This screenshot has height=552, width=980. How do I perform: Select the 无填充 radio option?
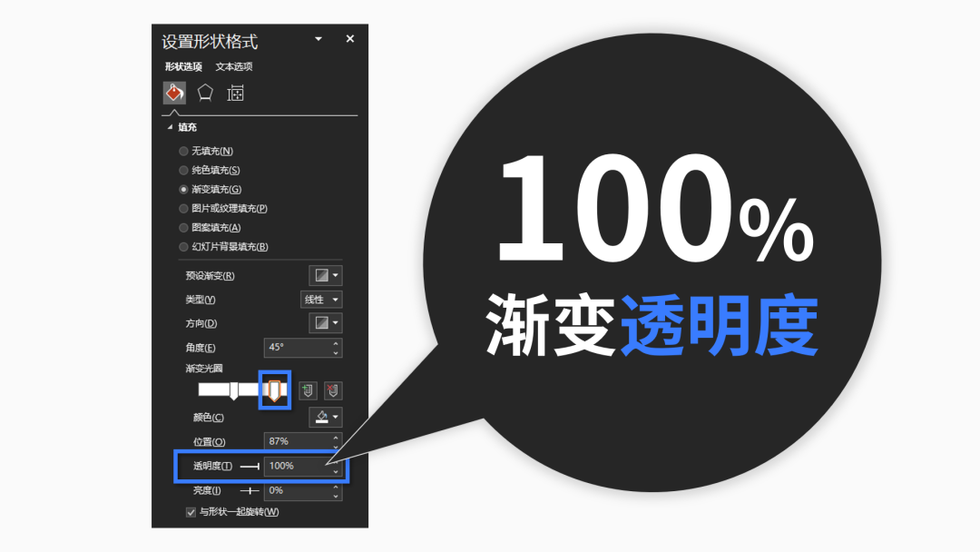[x=184, y=152]
